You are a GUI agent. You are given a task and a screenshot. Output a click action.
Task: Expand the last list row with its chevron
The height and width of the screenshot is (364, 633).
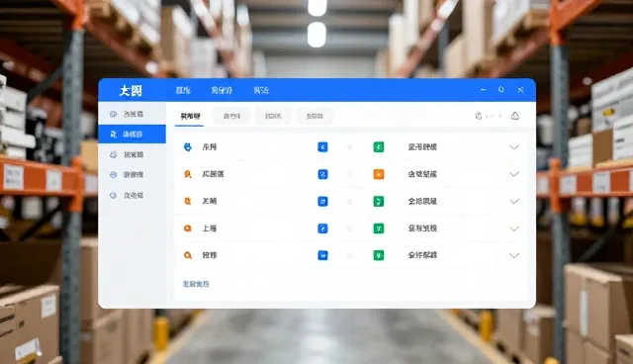coord(514,256)
